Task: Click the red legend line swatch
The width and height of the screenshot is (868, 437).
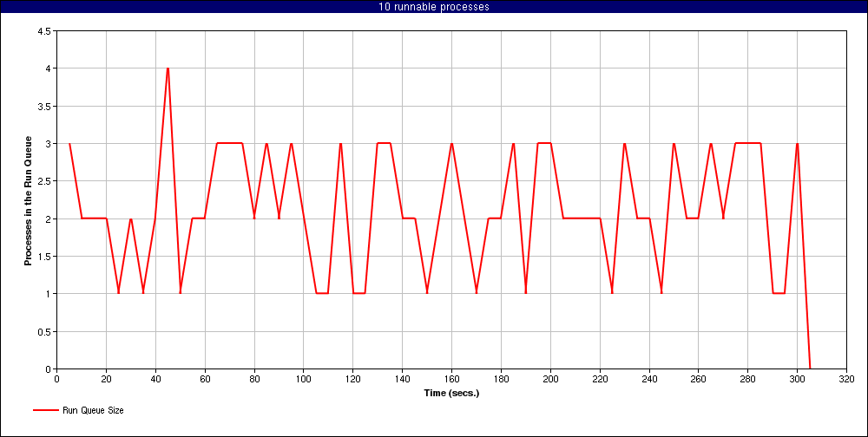Action: [45, 411]
